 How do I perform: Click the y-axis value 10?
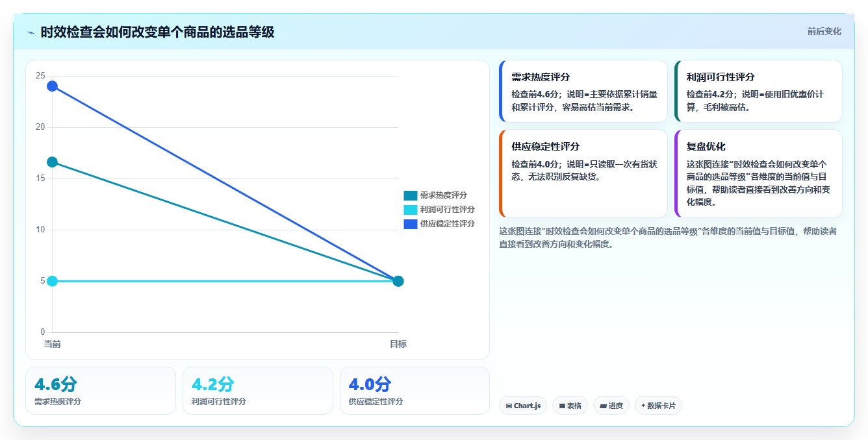(x=40, y=230)
